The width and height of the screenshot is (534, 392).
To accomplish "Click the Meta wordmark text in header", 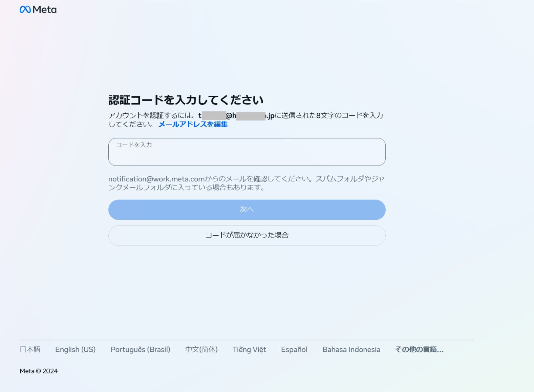I will coord(44,10).
